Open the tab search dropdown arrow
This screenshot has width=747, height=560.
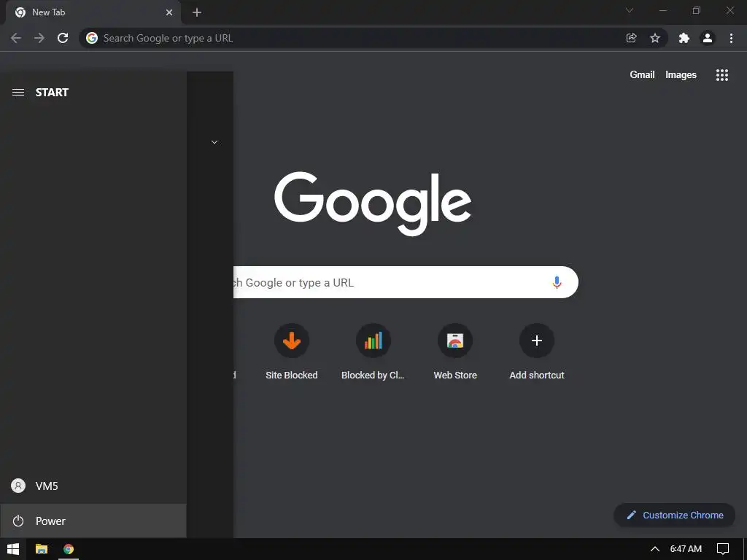(630, 10)
